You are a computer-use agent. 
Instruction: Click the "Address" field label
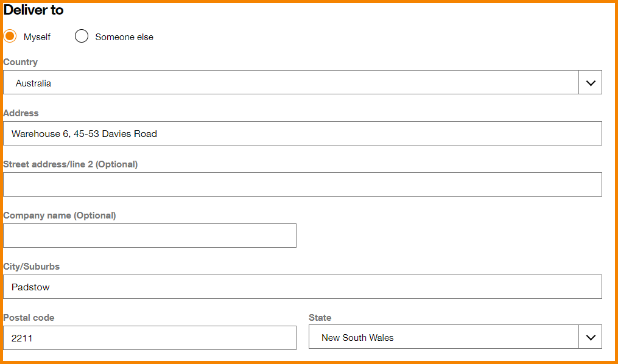pos(21,113)
